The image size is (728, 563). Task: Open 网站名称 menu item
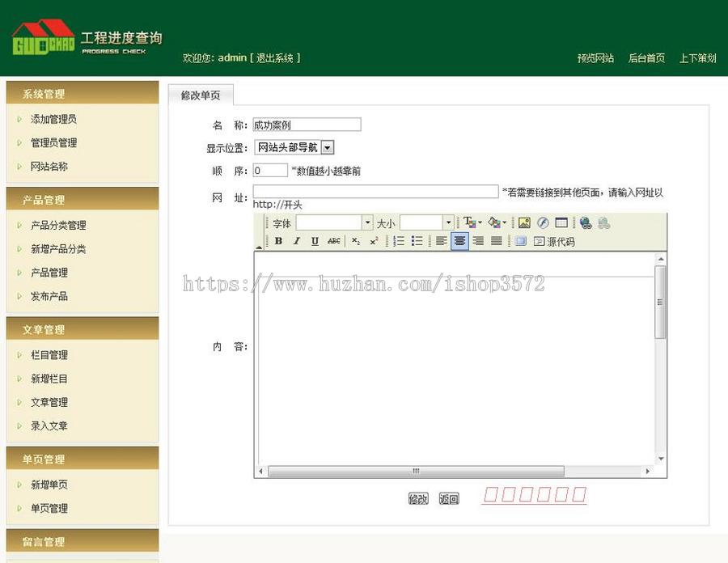(x=49, y=166)
